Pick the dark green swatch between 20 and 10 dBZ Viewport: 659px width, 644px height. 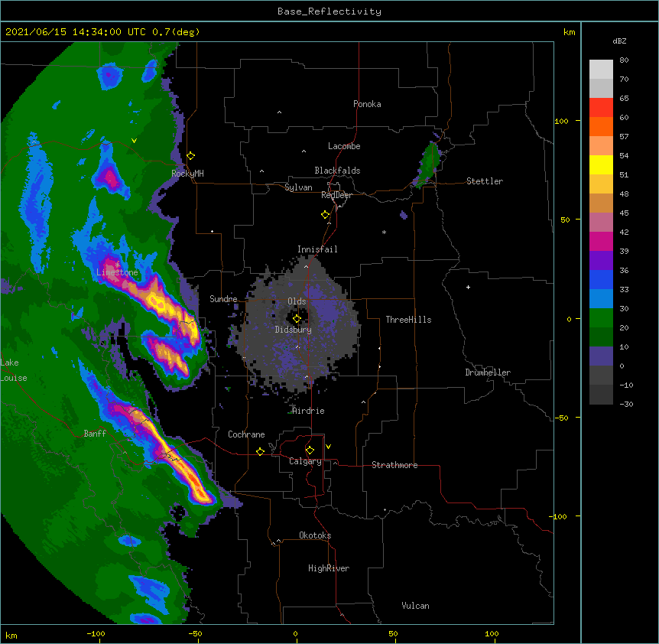(601, 337)
